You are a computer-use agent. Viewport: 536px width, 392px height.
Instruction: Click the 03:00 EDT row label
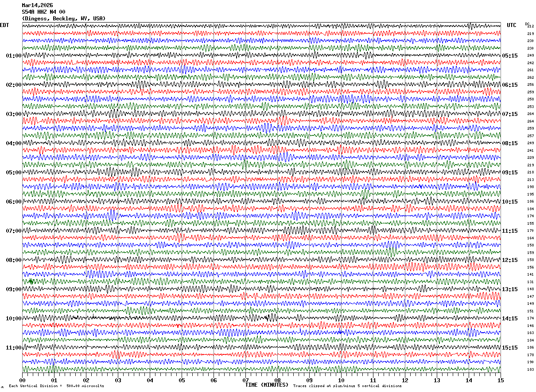pos(14,114)
